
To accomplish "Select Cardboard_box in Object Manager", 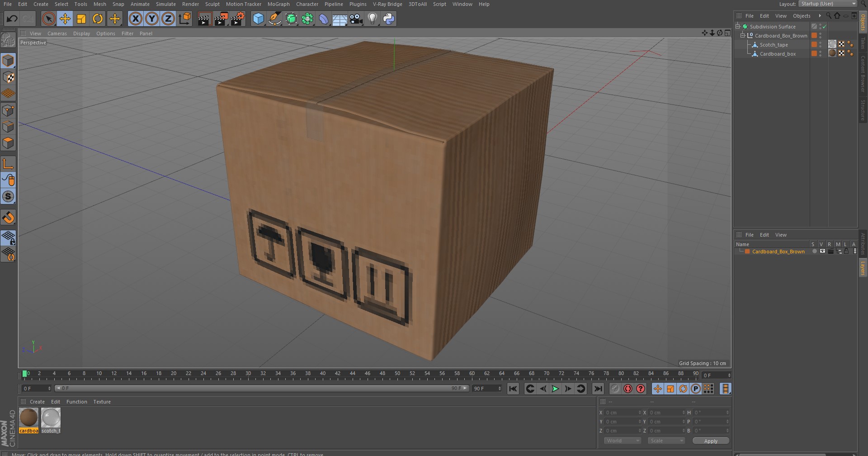I will [778, 54].
